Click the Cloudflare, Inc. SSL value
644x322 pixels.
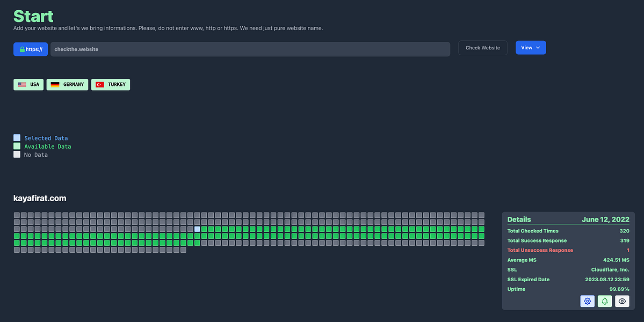(610, 269)
